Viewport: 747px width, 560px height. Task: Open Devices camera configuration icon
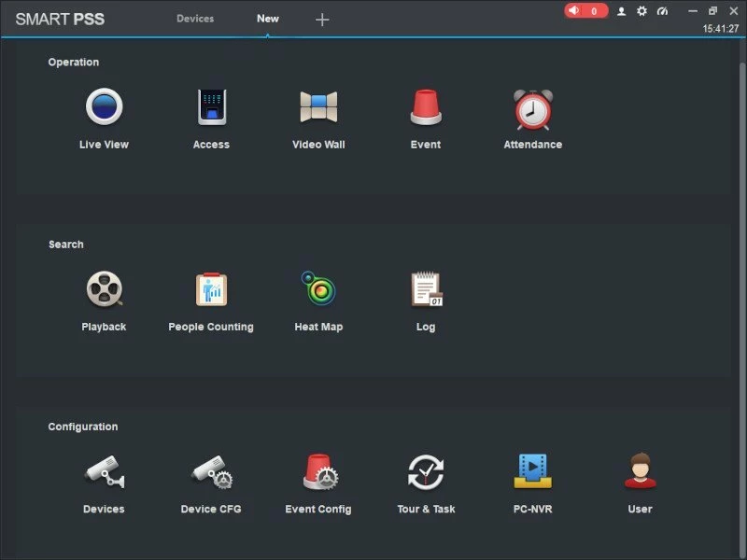104,472
